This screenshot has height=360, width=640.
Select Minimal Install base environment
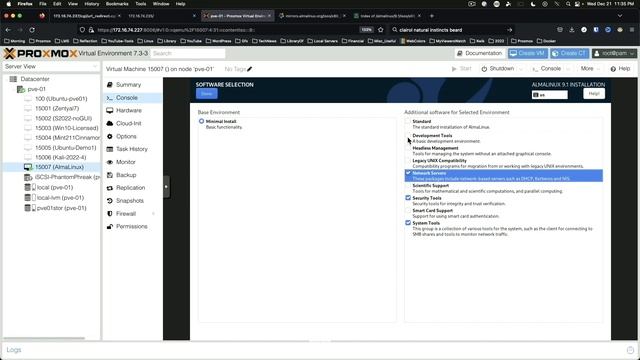pos(201,121)
